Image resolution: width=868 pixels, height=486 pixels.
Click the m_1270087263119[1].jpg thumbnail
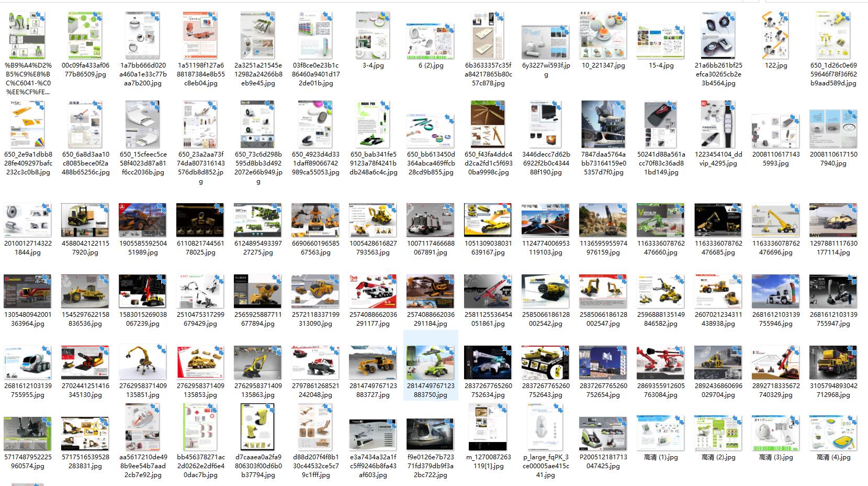click(488, 427)
